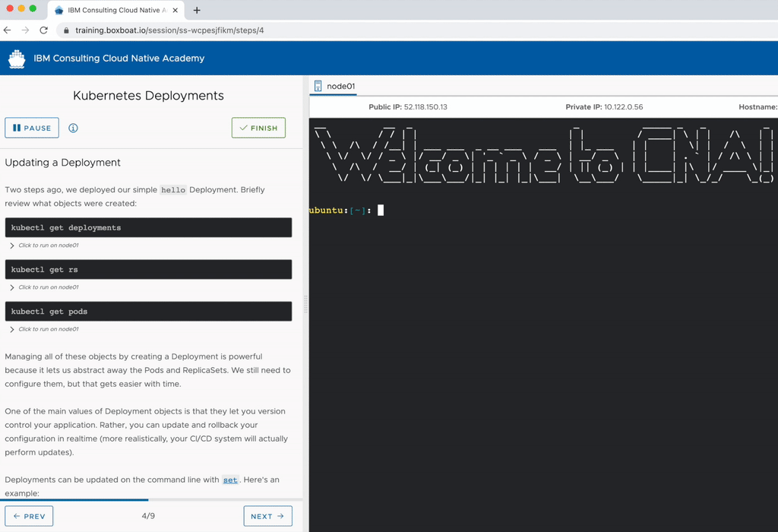Pause the training session
This screenshot has height=532, width=778.
coord(31,128)
